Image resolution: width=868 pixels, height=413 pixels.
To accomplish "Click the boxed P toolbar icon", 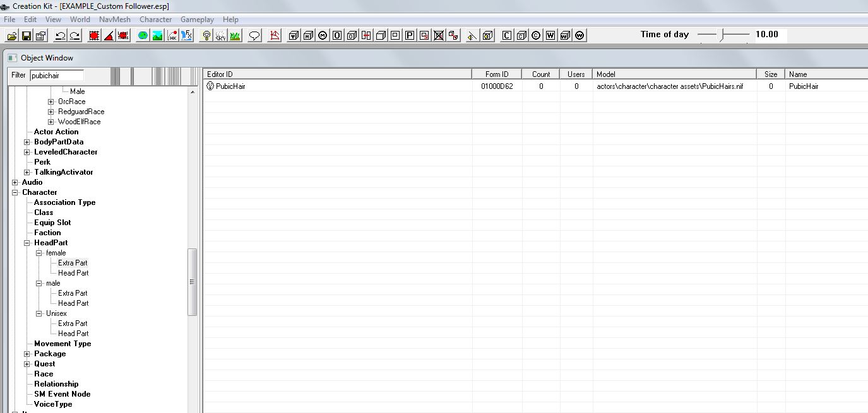I will [410, 35].
